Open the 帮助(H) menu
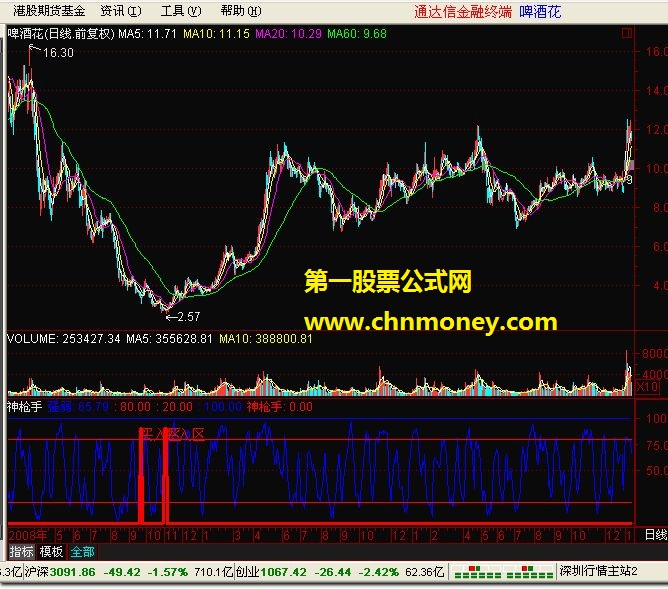 [x=241, y=11]
